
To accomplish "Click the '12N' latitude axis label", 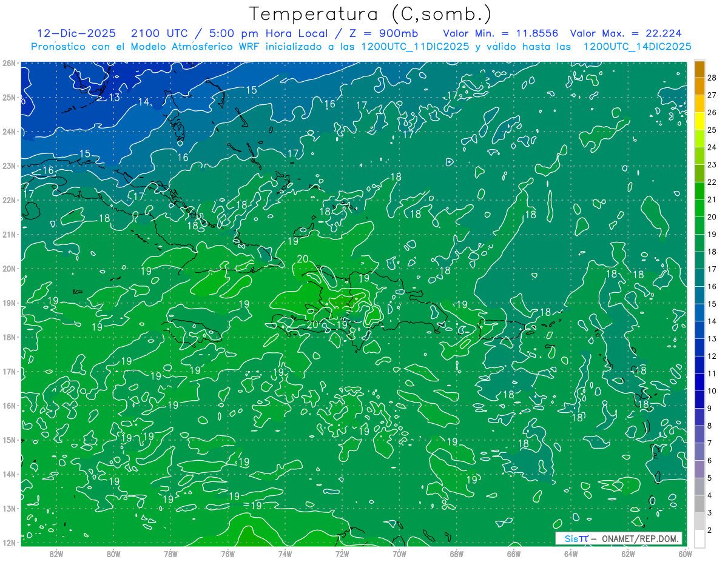I will tap(8, 543).
